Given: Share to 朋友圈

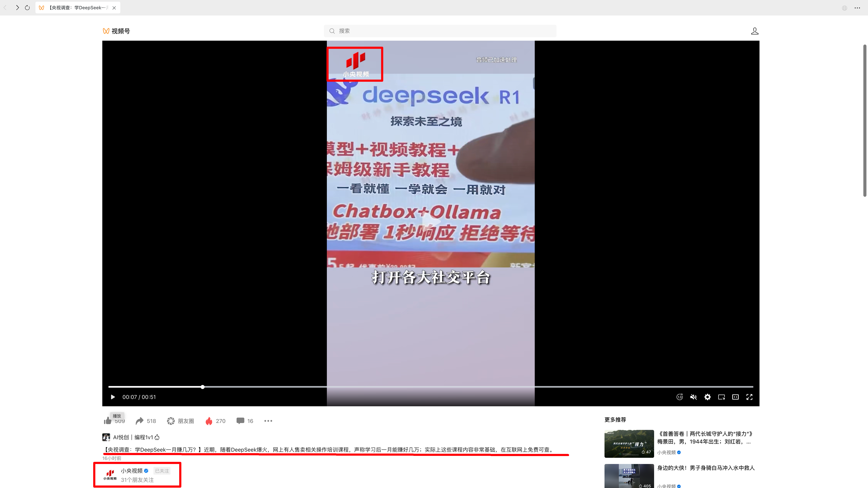Looking at the screenshot, I should [x=181, y=421].
